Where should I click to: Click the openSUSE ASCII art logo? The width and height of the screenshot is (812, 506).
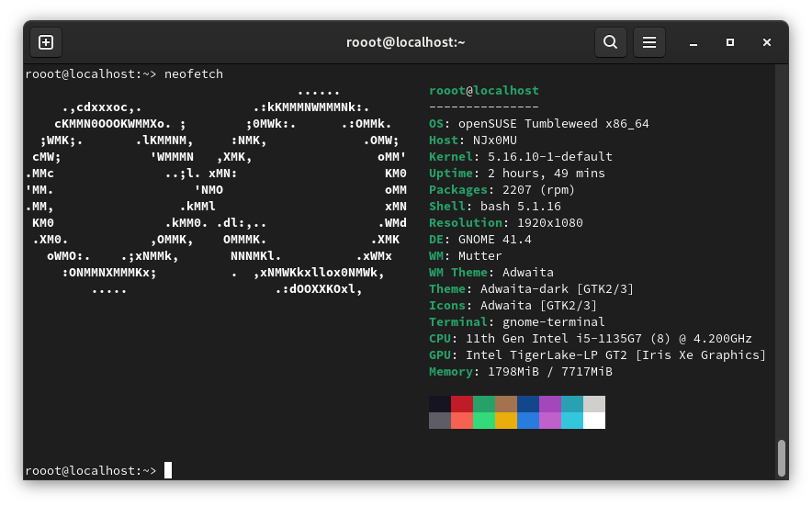coord(216,190)
